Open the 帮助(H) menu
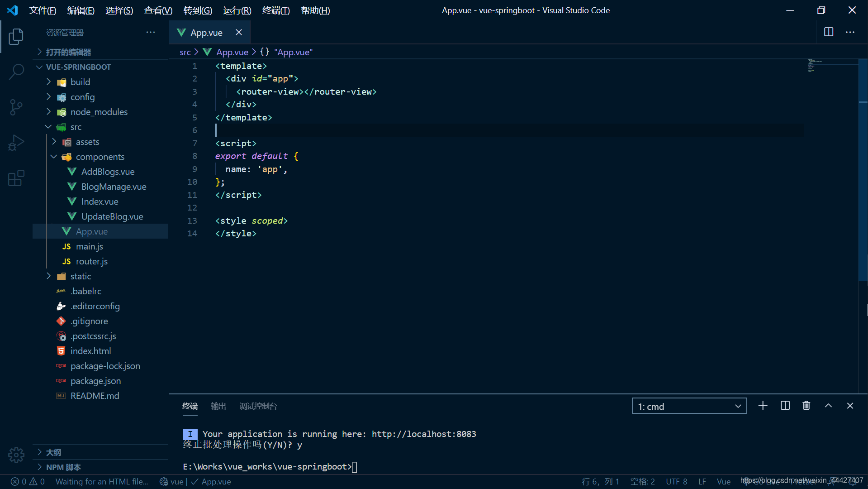868x489 pixels. click(315, 10)
